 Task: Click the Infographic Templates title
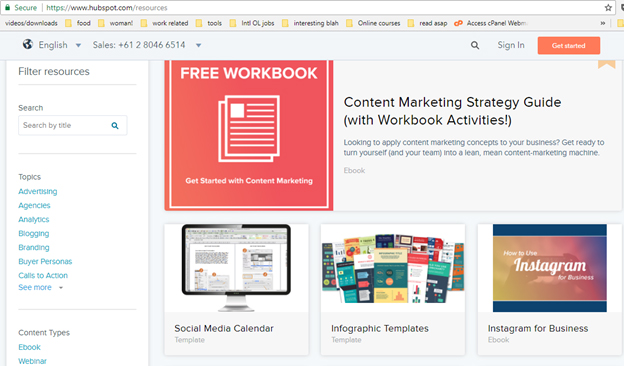click(x=380, y=328)
